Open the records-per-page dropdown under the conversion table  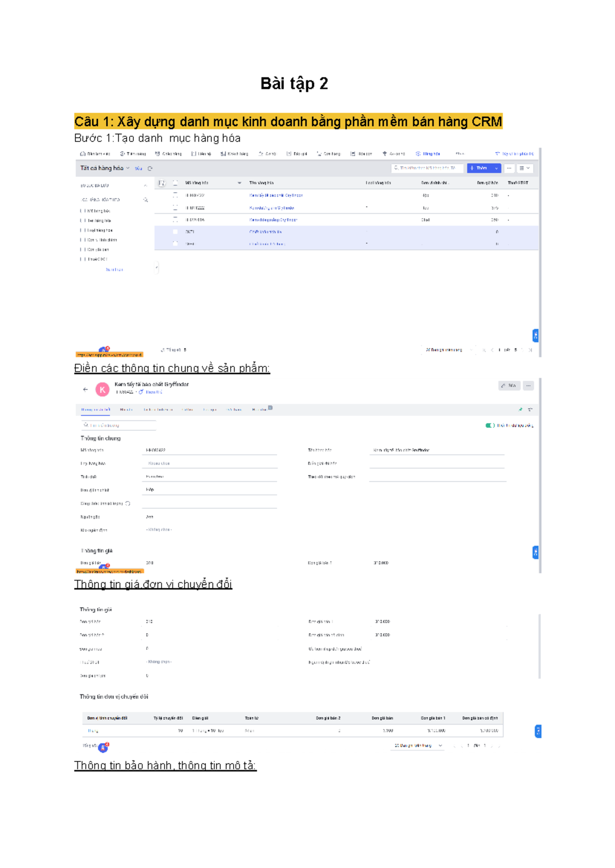click(418, 746)
